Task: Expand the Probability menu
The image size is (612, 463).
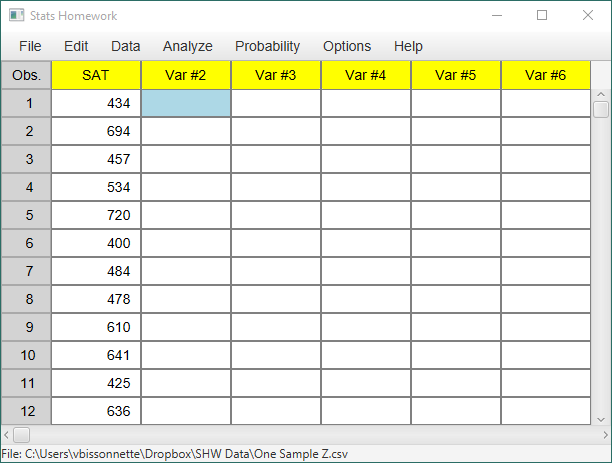Action: pos(267,46)
